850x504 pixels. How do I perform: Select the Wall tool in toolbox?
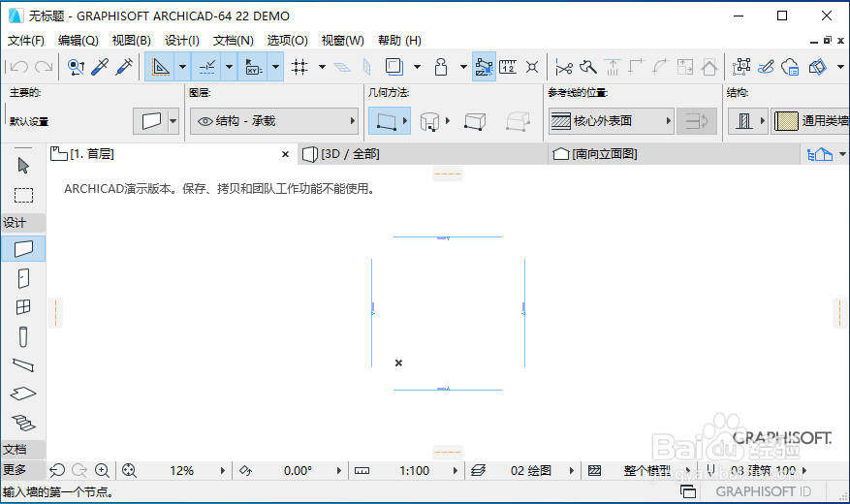[x=23, y=249]
